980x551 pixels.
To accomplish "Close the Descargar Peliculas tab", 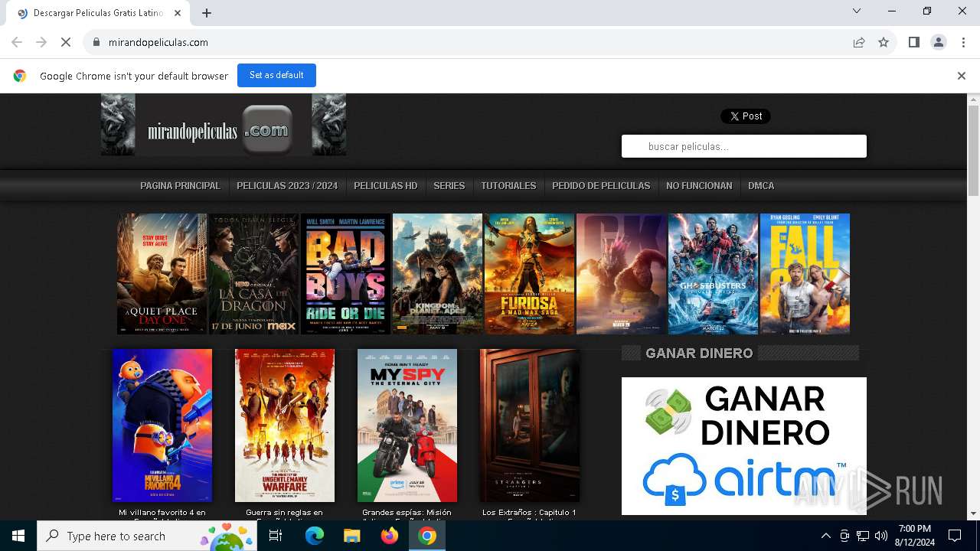I will 178,13.
